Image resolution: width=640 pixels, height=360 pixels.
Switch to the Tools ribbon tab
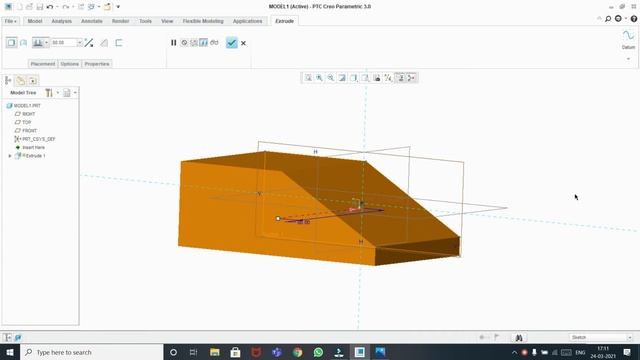[145, 21]
